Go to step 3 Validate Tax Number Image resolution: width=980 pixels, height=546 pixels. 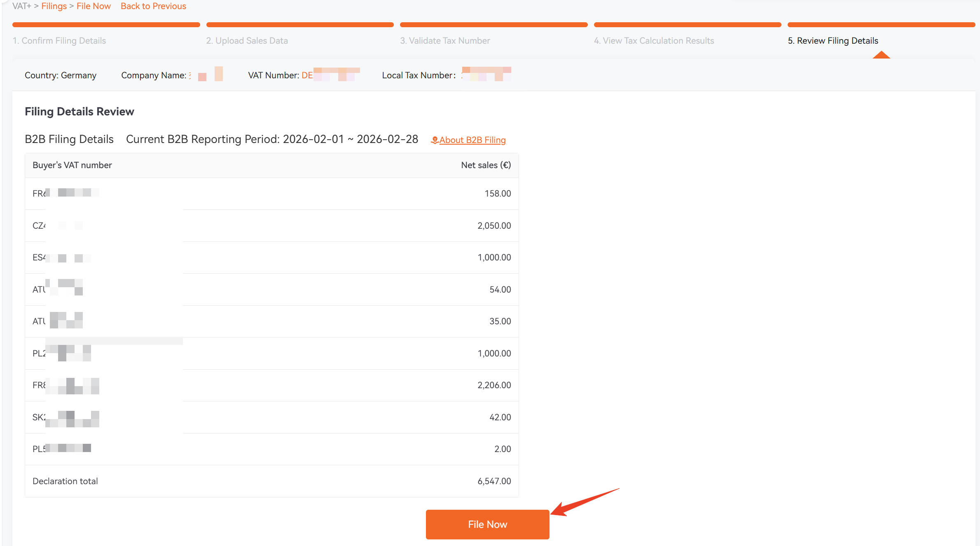(x=445, y=41)
